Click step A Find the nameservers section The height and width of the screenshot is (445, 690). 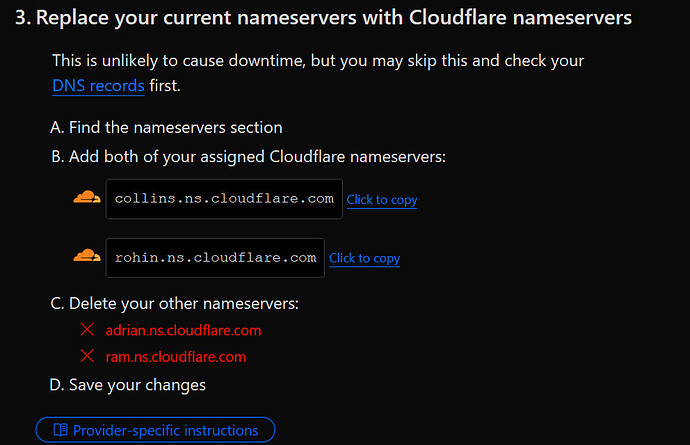166,128
